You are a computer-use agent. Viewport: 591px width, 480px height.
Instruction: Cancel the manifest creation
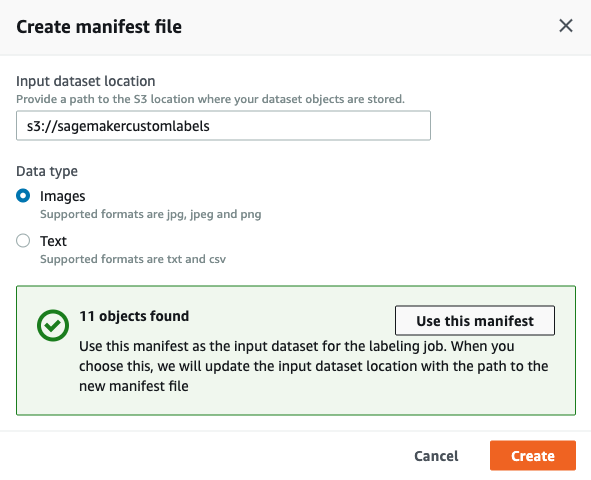coord(436,456)
